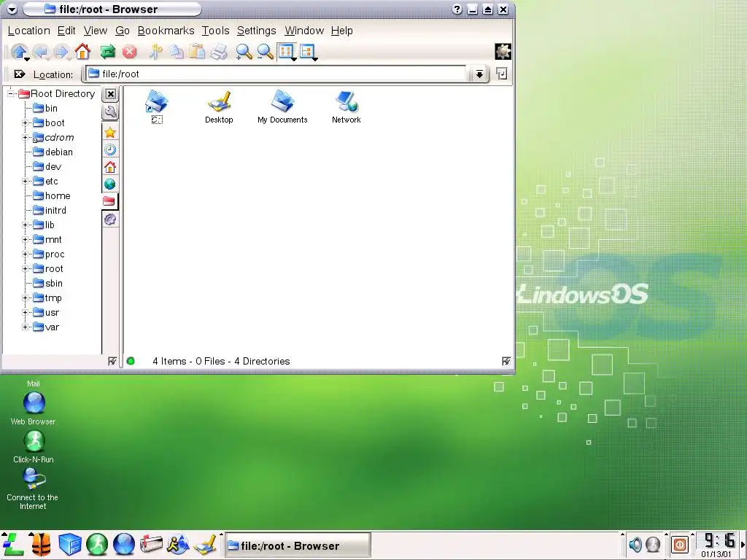
Task: Open the Settings menu
Action: coord(256,31)
